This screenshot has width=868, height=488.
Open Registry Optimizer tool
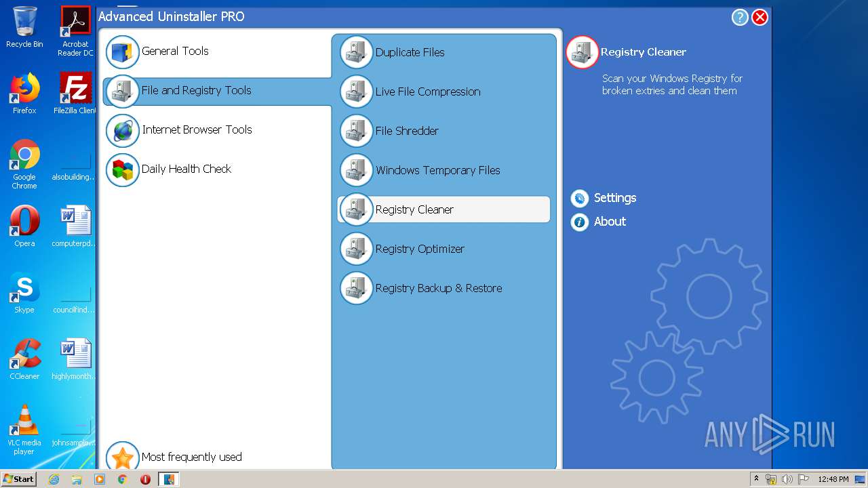click(420, 249)
